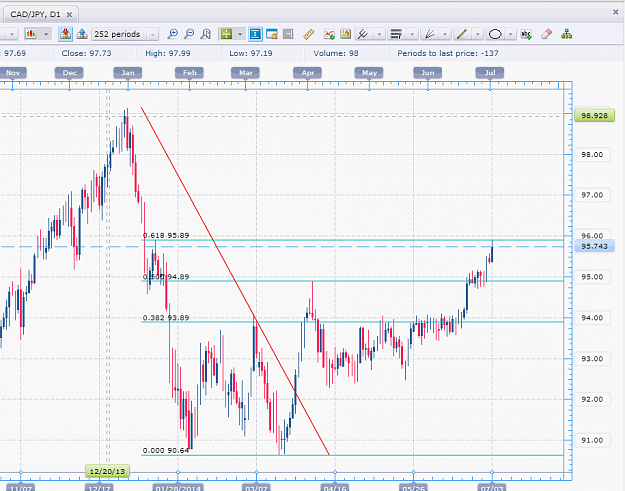This screenshot has width=625, height=491.
Task: Open the Fibonacci lines dropdown arrow
Action: [x=412, y=34]
